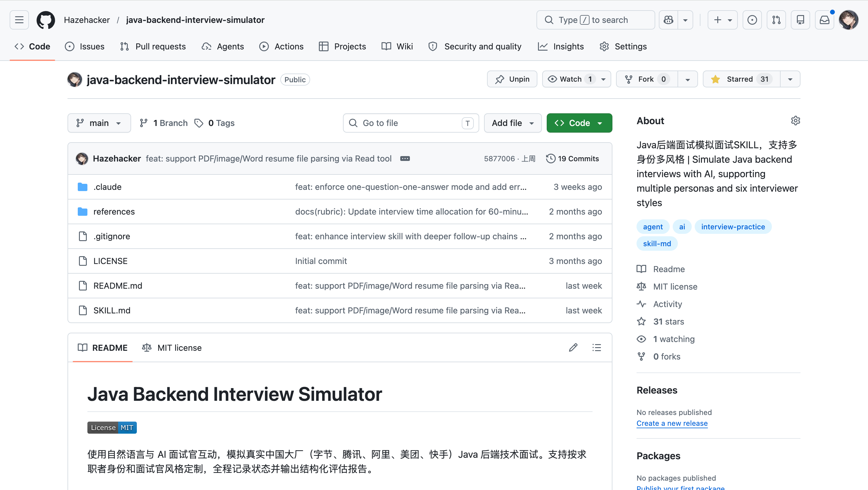Open repository Settings tab
Screen dimensions: 868x490
(x=623, y=46)
